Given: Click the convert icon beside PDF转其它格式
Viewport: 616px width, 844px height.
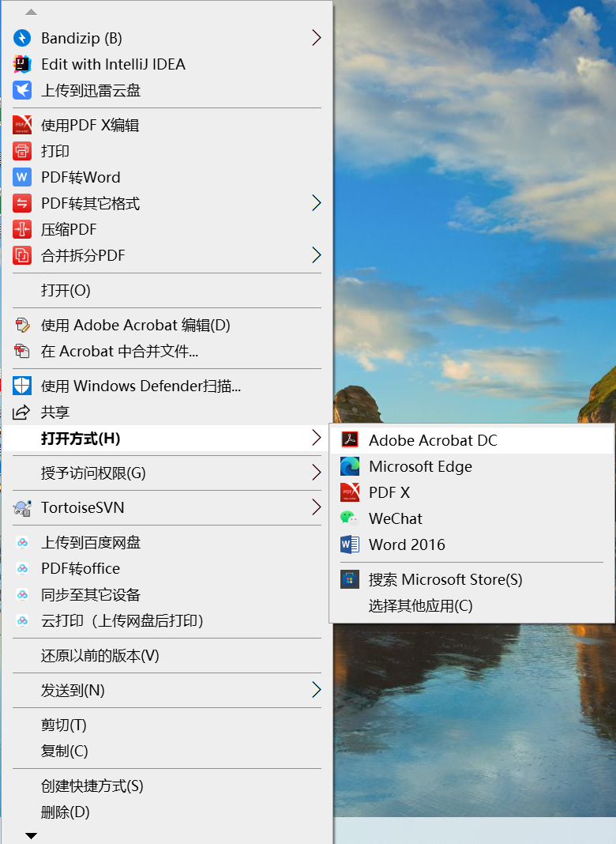Looking at the screenshot, I should 22,203.
